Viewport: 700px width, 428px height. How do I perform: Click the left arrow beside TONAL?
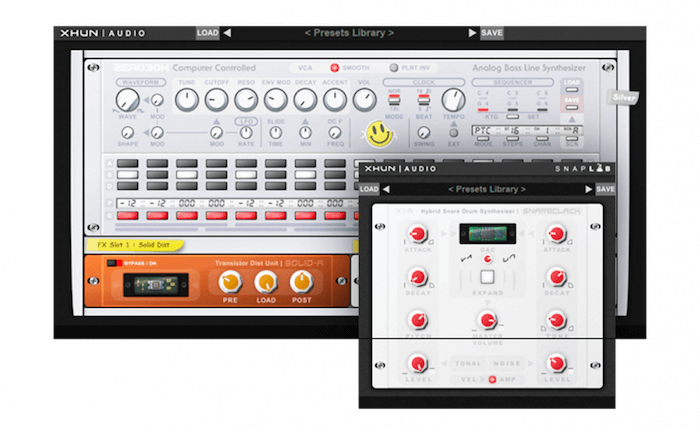pos(445,363)
